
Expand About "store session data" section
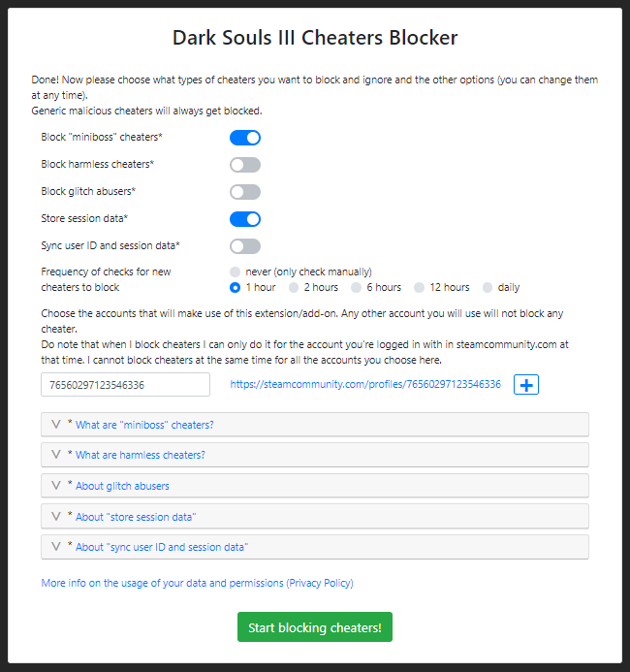pyautogui.click(x=136, y=517)
